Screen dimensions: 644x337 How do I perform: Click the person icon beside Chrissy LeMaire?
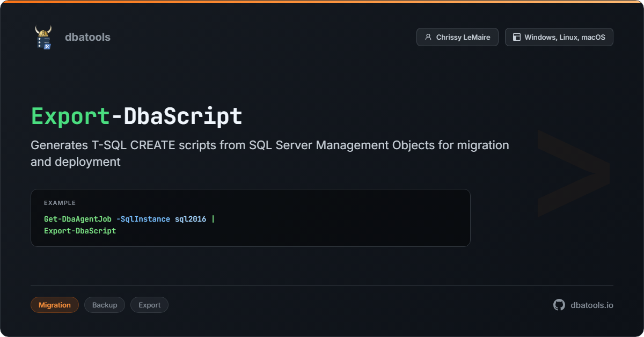(x=428, y=37)
